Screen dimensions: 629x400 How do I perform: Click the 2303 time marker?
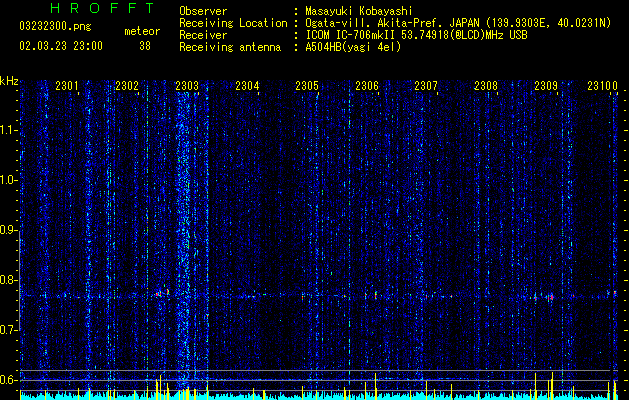pos(187,85)
